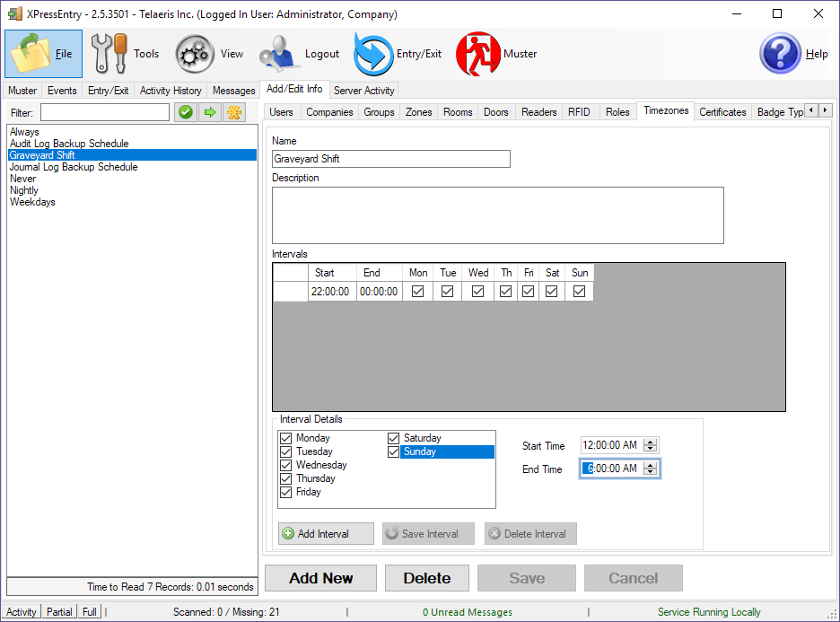
Task: Click the Add Interval button
Action: 326,533
